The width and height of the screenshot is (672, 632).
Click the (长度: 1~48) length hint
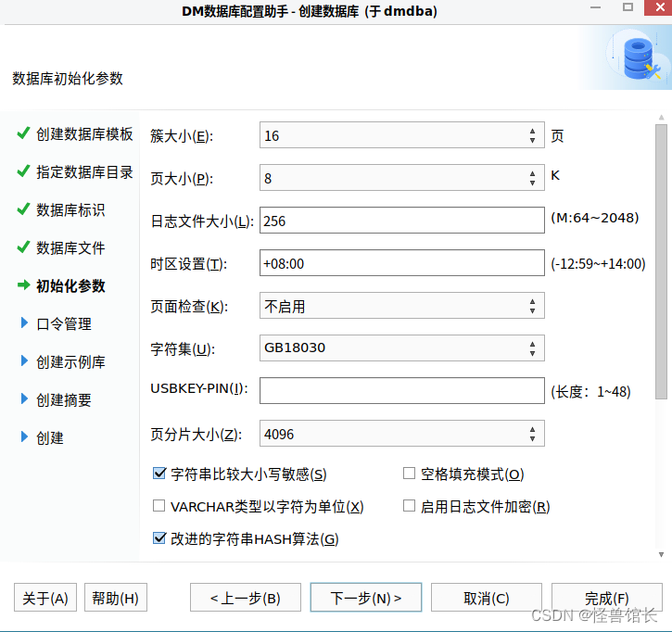coord(590,392)
